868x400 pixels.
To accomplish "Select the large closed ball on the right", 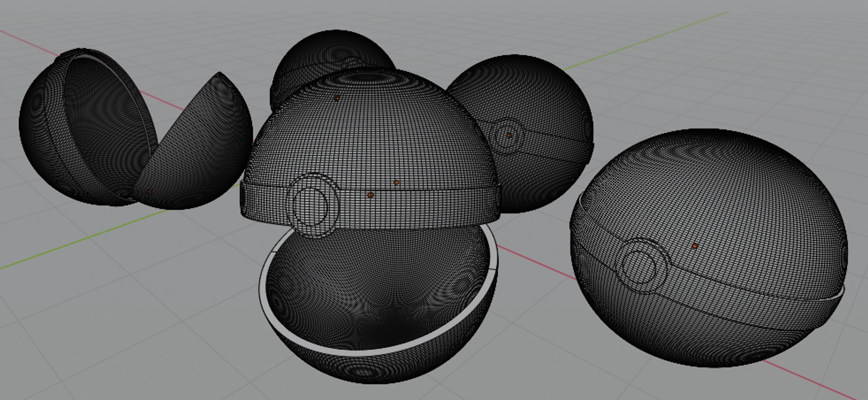I will pyautogui.click(x=709, y=247).
